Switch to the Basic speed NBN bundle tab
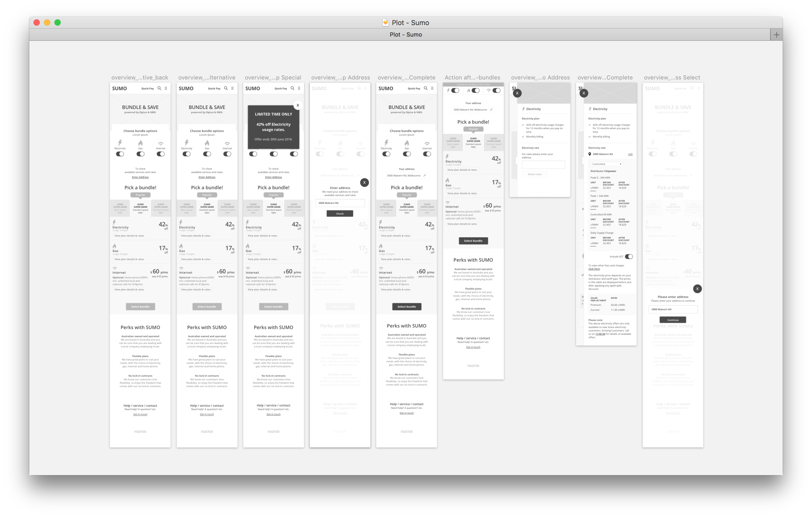This screenshot has height=517, width=812. pos(120,208)
